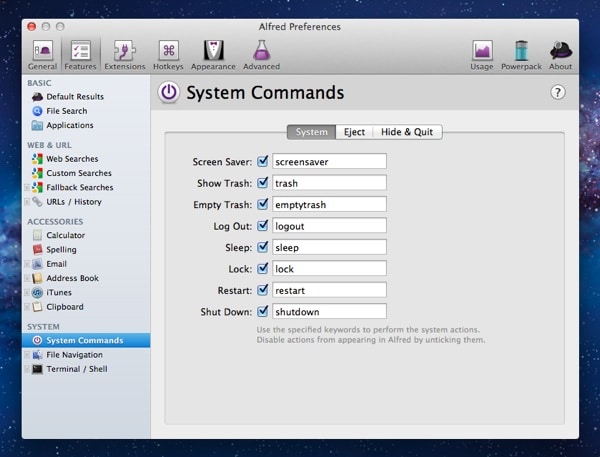Open the Hotkeys pane
The image size is (600, 457).
point(168,55)
